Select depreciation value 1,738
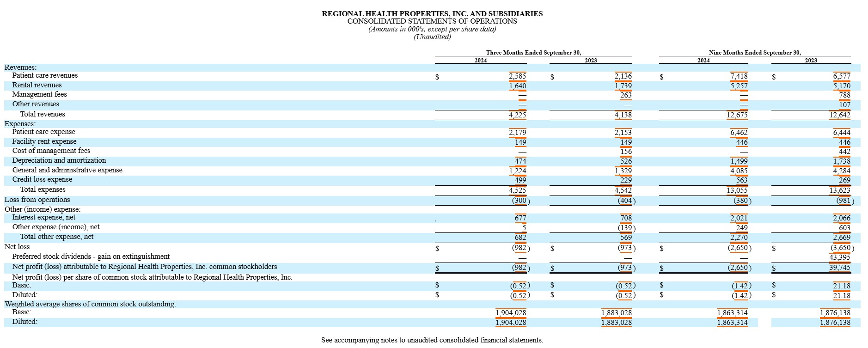Image resolution: width=868 pixels, height=348 pixels. click(x=842, y=161)
